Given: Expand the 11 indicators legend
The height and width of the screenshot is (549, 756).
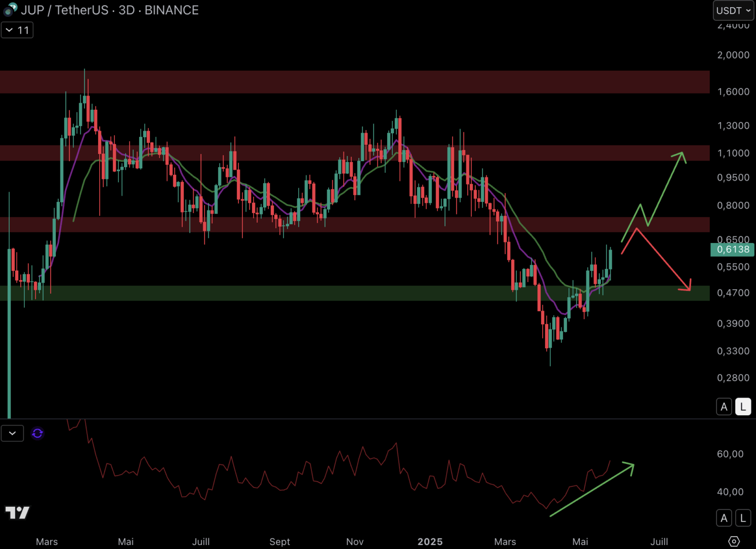Looking at the screenshot, I should click(x=17, y=30).
